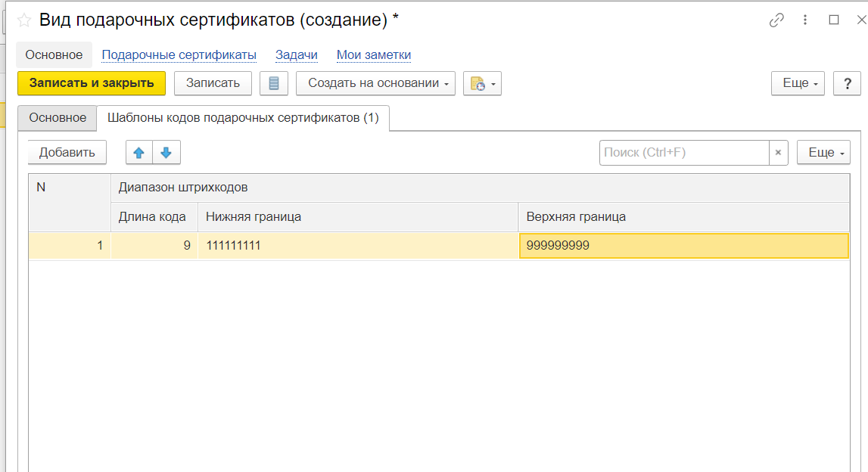Clear search field with X icon

click(x=778, y=153)
